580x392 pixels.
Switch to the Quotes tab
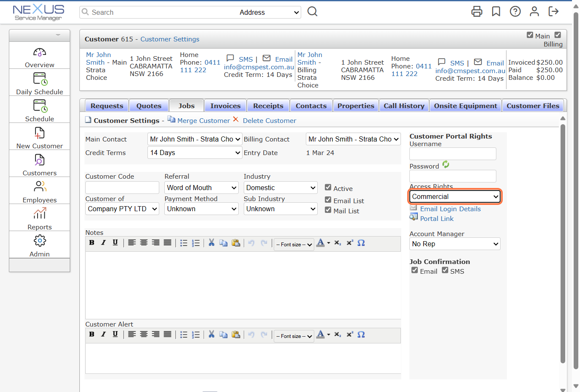coord(149,106)
